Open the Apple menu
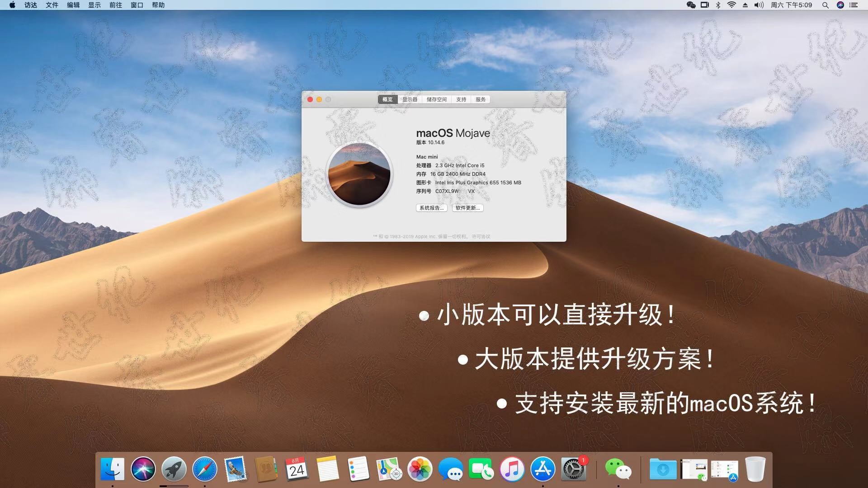 click(x=12, y=5)
